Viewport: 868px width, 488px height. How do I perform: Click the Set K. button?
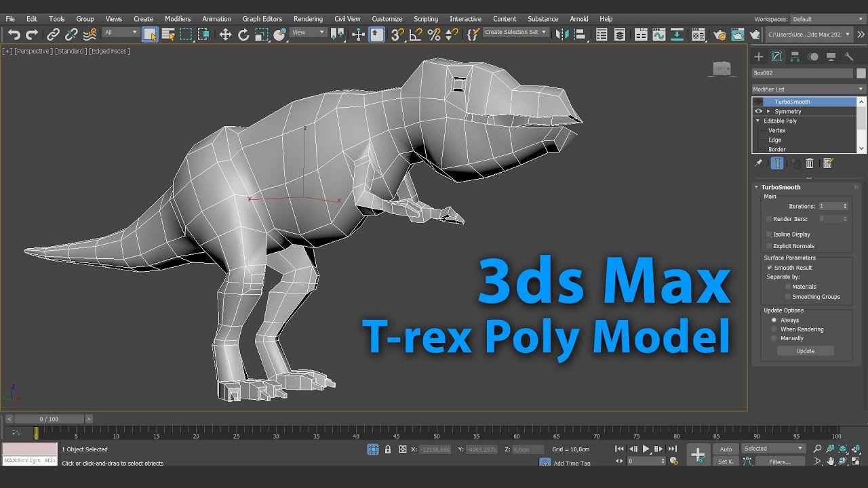pyautogui.click(x=726, y=462)
